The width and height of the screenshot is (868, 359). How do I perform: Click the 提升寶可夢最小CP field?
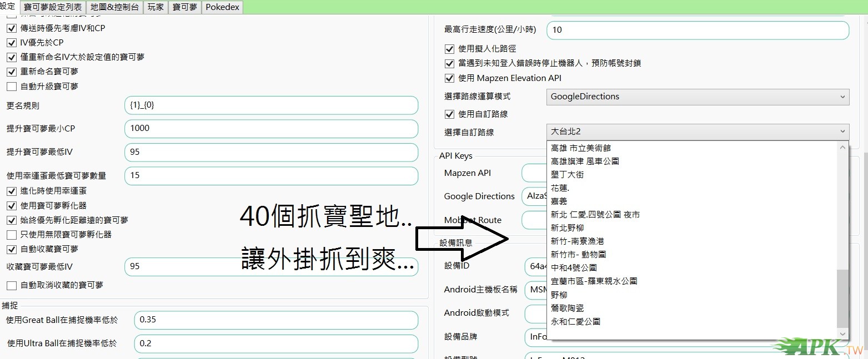point(271,128)
